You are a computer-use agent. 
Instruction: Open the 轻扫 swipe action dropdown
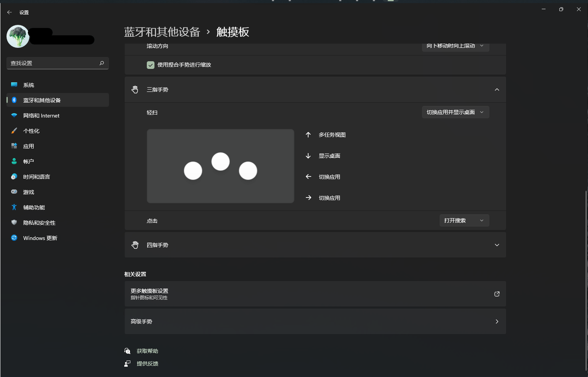pyautogui.click(x=455, y=112)
